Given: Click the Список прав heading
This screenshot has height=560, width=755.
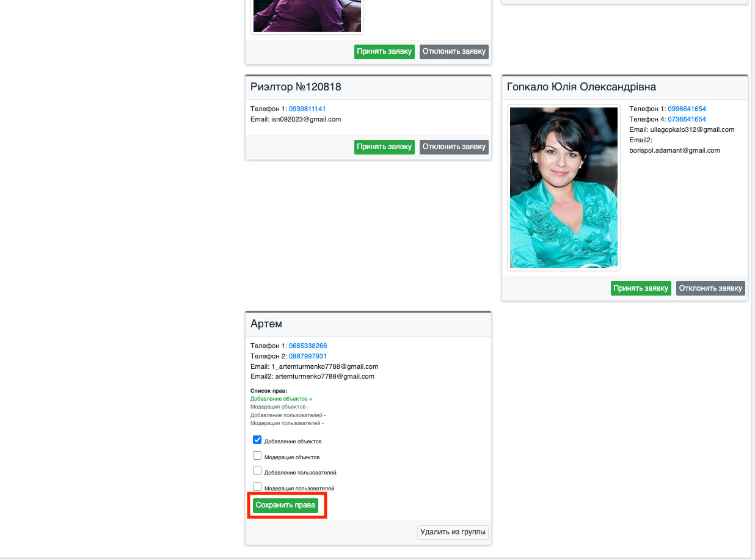Looking at the screenshot, I should pyautogui.click(x=269, y=391).
